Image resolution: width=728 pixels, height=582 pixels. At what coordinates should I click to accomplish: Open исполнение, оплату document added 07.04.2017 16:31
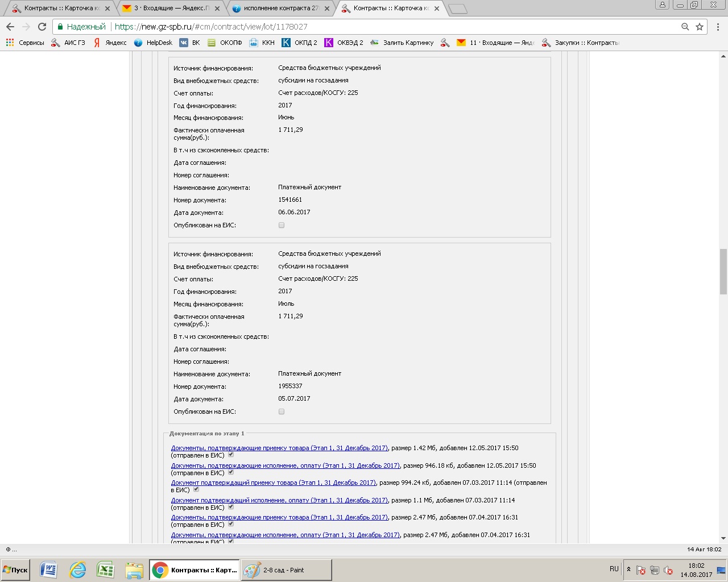click(286, 535)
